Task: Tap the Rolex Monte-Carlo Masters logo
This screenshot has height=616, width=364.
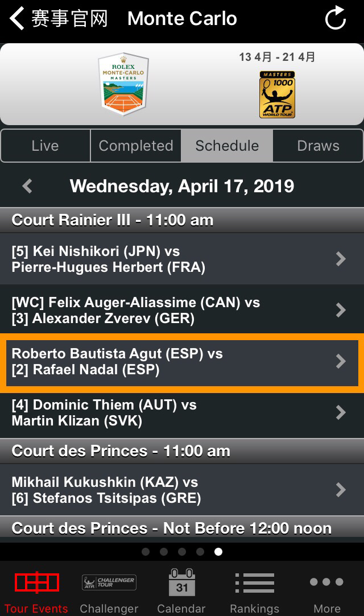Action: 123,84
